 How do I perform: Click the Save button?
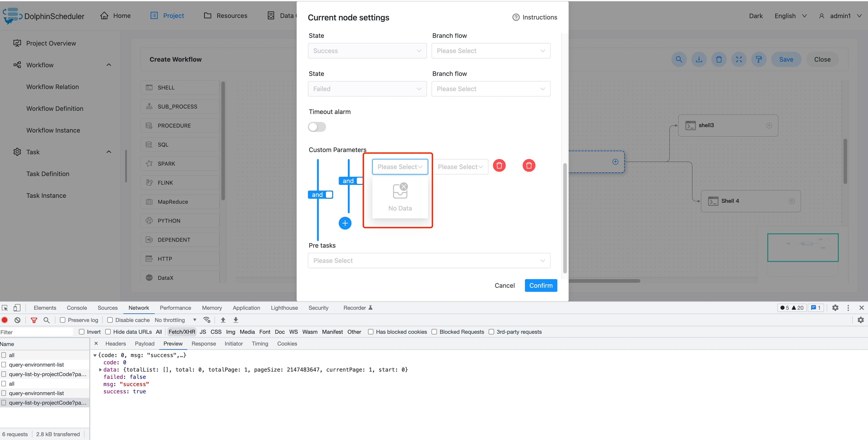click(x=786, y=59)
